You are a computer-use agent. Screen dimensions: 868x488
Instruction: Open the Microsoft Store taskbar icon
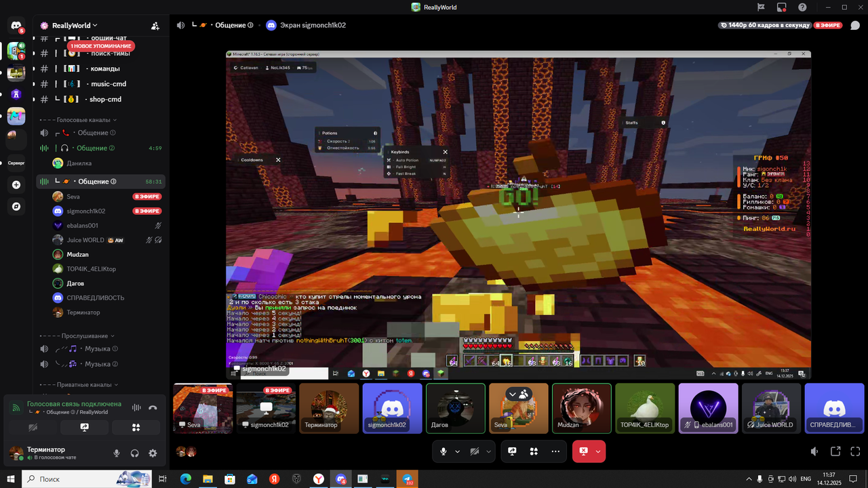[230, 479]
